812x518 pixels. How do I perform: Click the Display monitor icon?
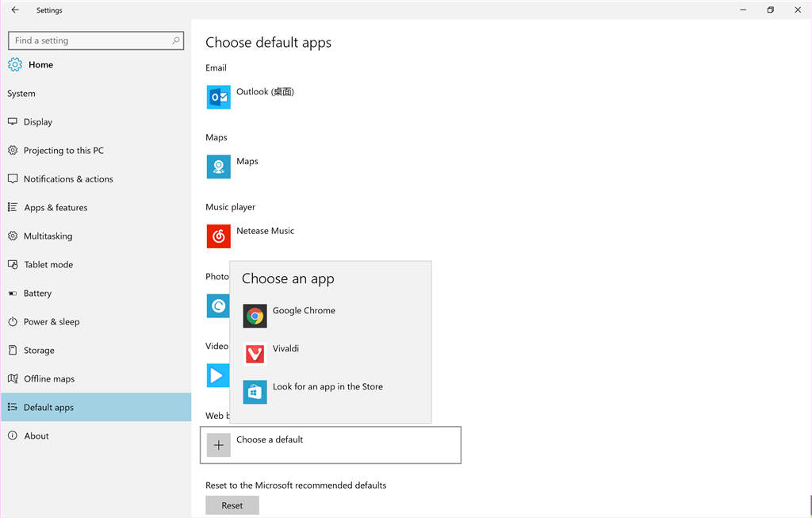point(13,121)
